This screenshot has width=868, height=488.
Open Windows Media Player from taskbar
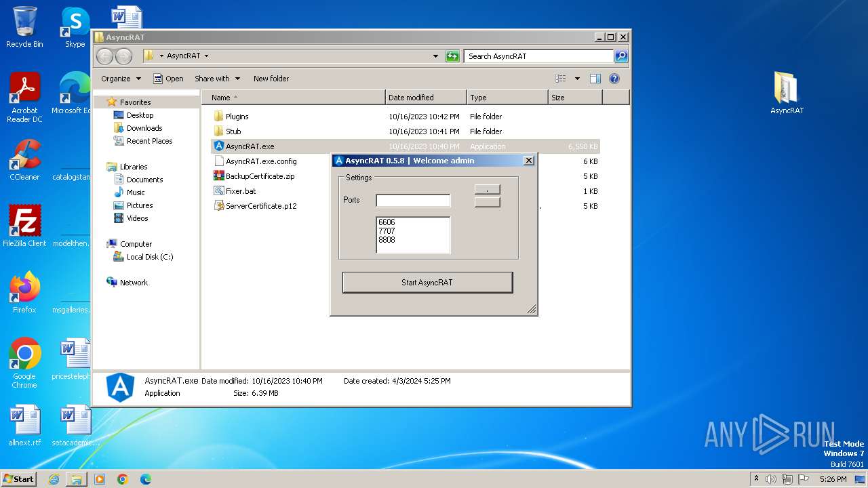point(100,479)
